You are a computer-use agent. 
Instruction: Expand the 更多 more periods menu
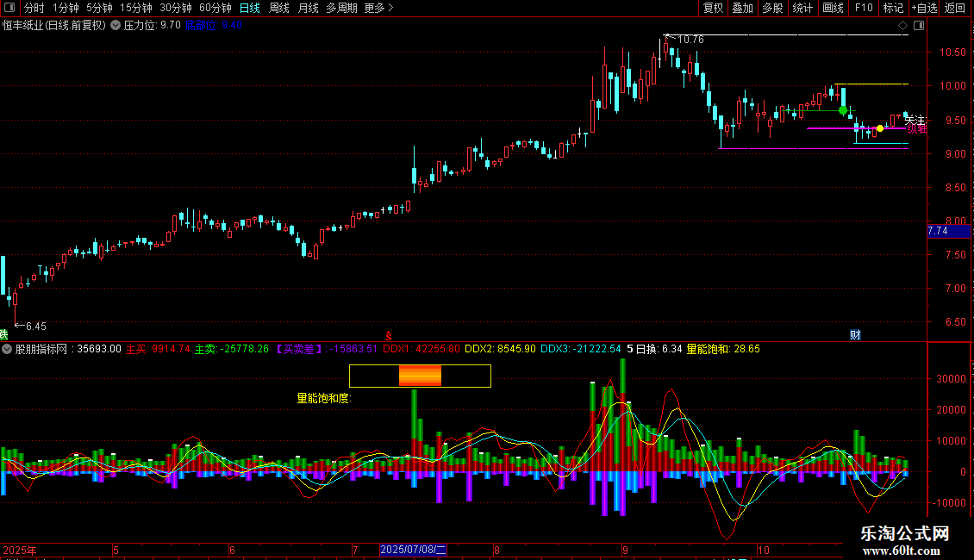tap(379, 8)
